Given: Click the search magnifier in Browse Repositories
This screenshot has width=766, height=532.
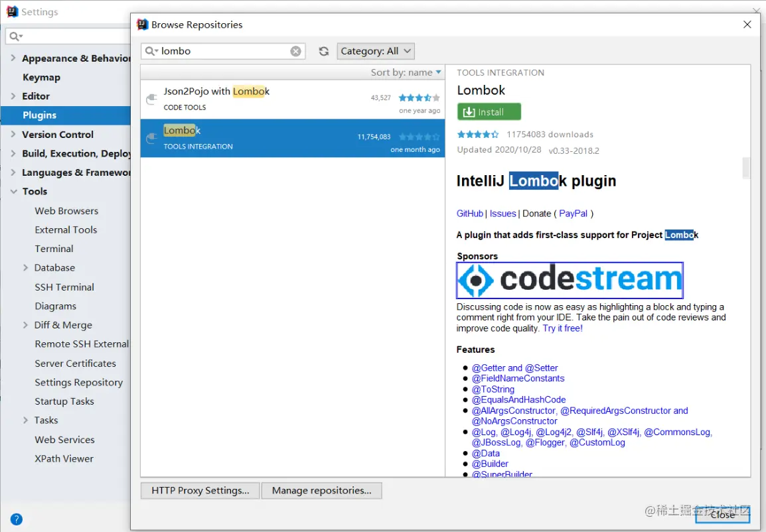Looking at the screenshot, I should pos(151,51).
